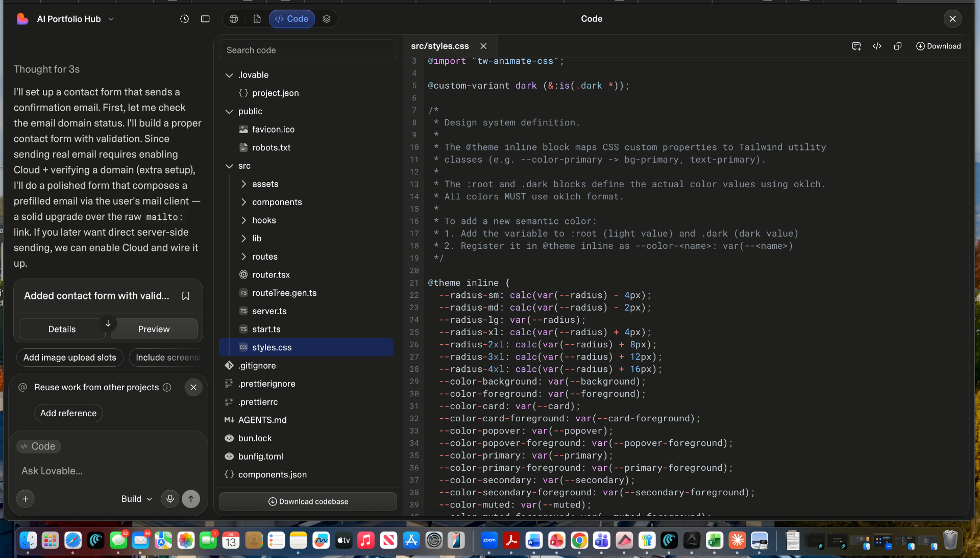Image resolution: width=980 pixels, height=558 pixels.
Task: Click the plus attach button in chat
Action: pyautogui.click(x=25, y=499)
